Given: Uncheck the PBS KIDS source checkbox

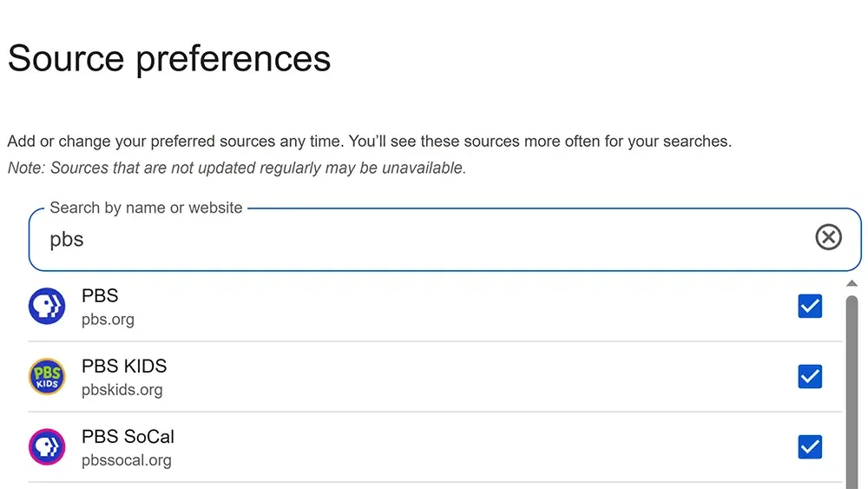Looking at the screenshot, I should (x=810, y=376).
